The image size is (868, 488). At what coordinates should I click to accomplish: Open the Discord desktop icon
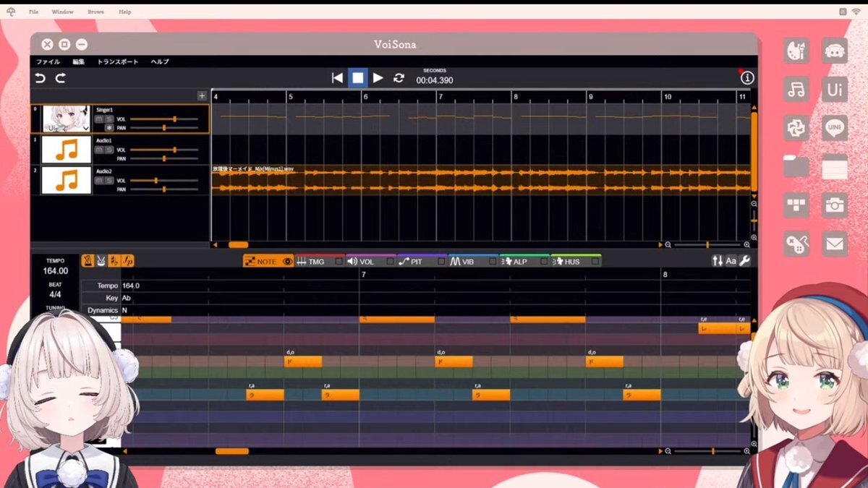click(835, 51)
